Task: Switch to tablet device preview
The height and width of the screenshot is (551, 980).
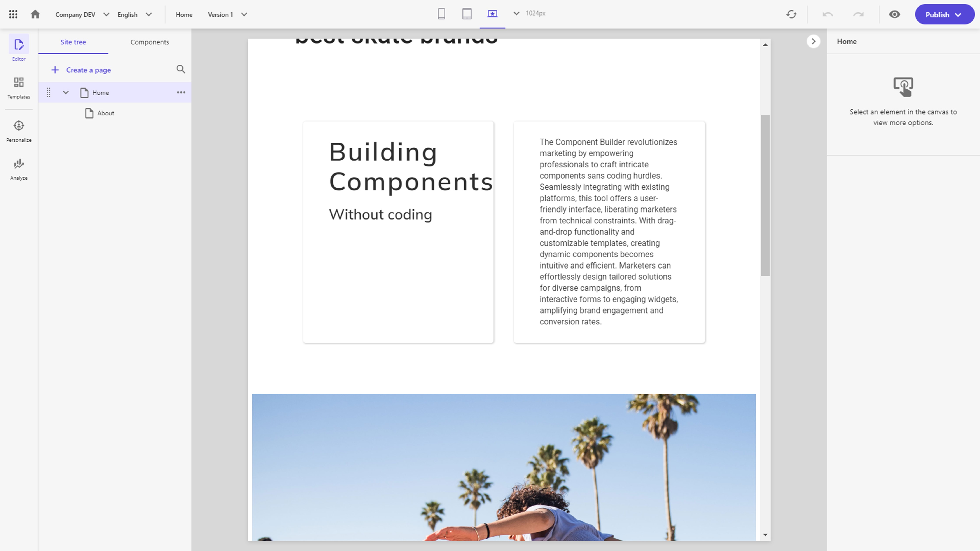Action: pyautogui.click(x=467, y=14)
